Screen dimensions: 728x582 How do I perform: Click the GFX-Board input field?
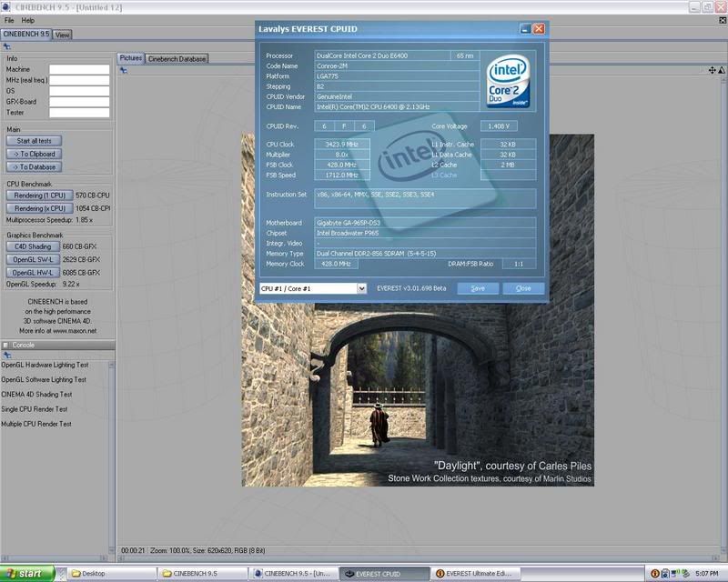pos(79,102)
